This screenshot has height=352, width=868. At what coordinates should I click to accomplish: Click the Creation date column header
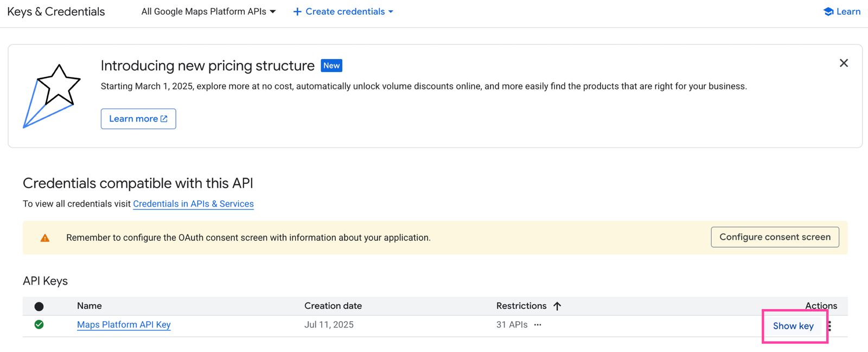(x=333, y=306)
